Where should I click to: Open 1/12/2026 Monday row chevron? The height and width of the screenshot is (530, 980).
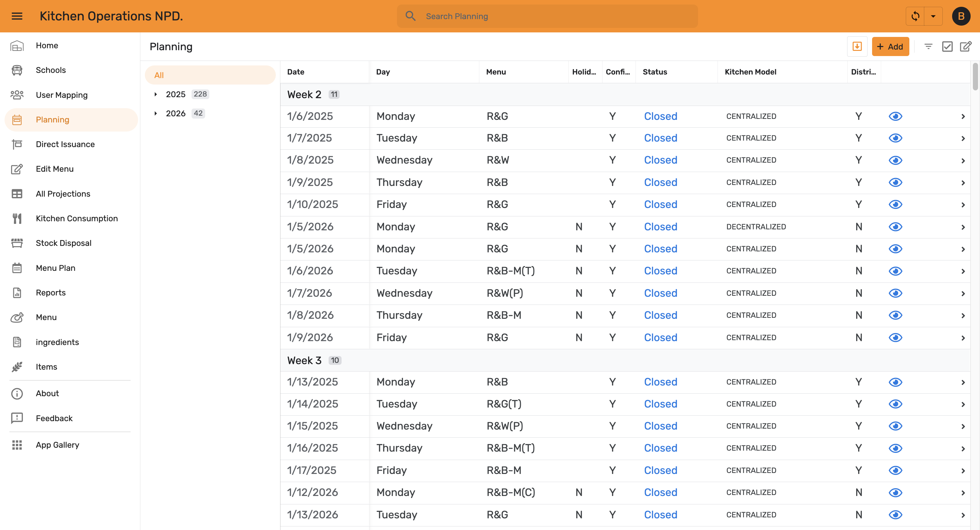963,493
